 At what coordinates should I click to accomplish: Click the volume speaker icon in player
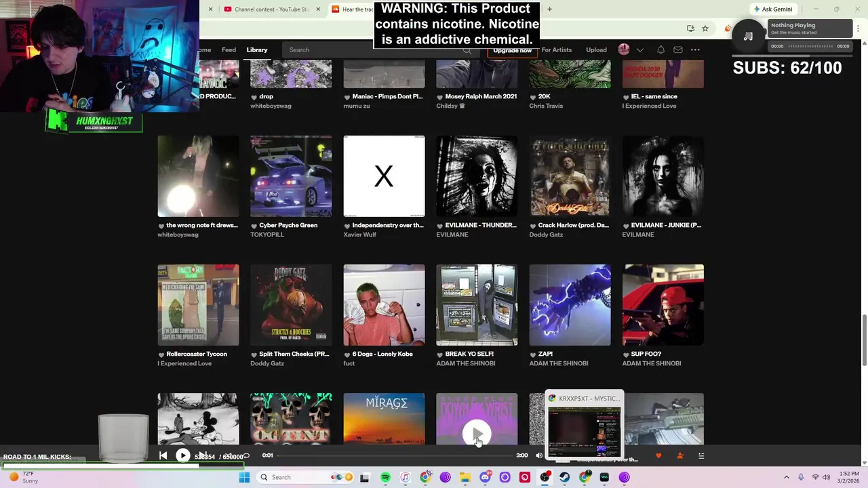(539, 455)
